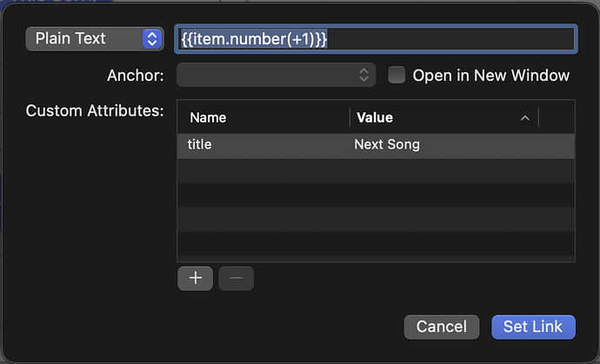Screen dimensions: 600x364
Task: Click the plus button to add attribute
Action: 195,278
